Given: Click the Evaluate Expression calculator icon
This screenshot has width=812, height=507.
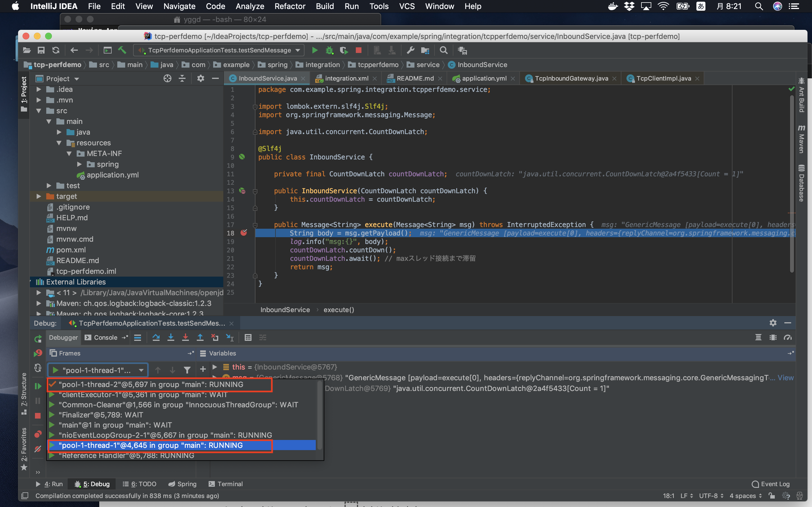Looking at the screenshot, I should pos(248,338).
